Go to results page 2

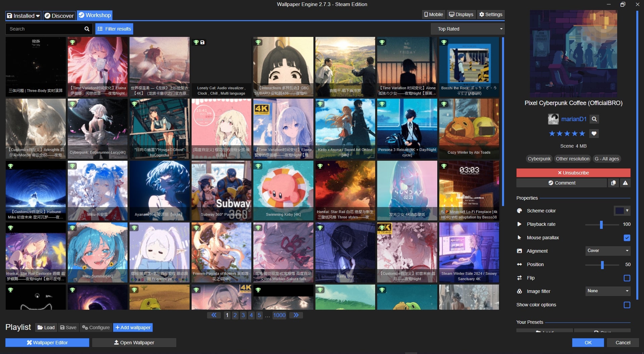[235, 315]
